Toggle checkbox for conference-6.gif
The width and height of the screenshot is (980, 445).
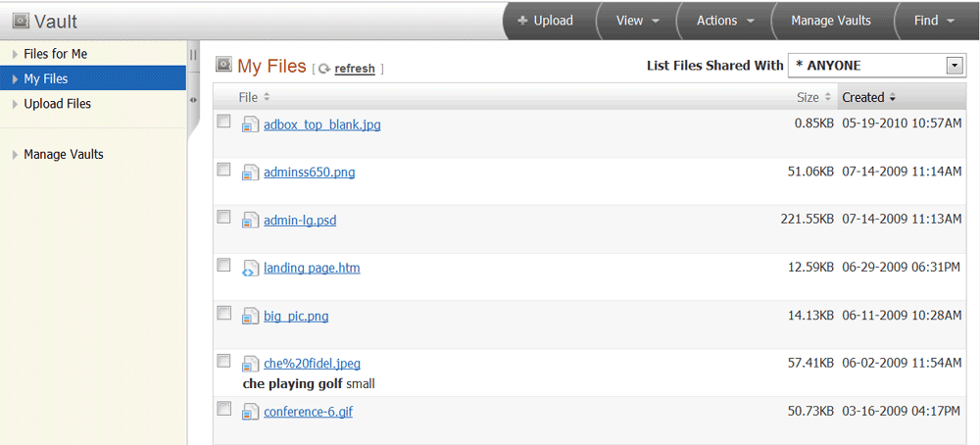[x=223, y=409]
